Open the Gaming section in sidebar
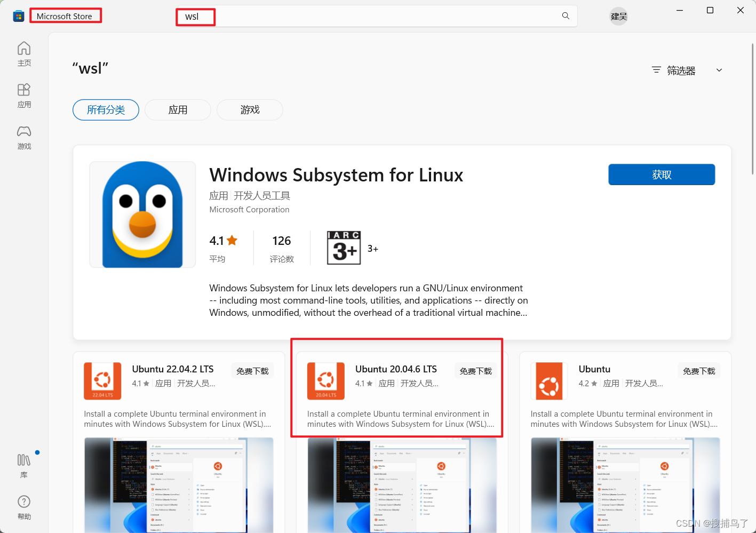756x533 pixels. tap(24, 137)
